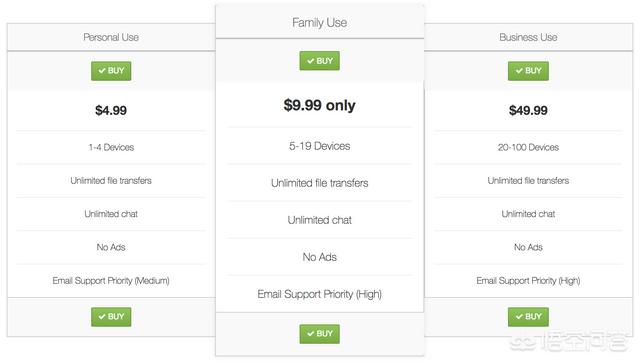The image size is (640, 363).
Task: Click the $4.99 price text
Action: pos(111,110)
